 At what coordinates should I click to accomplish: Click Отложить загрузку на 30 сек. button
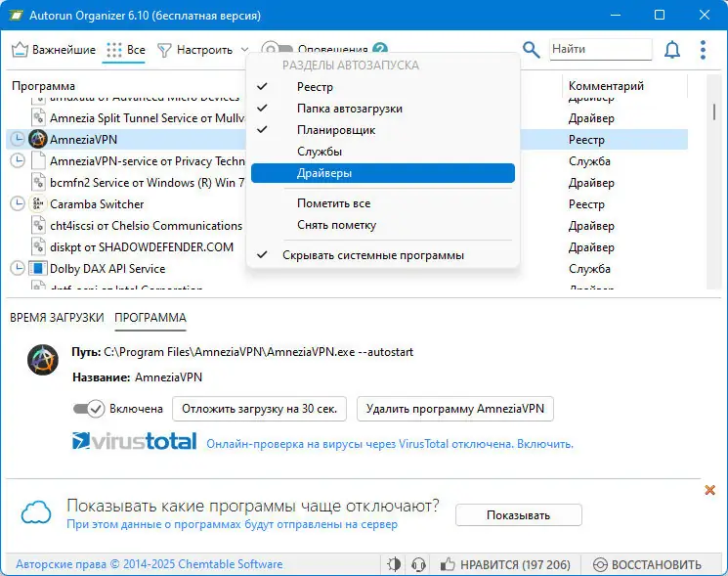[x=260, y=409]
